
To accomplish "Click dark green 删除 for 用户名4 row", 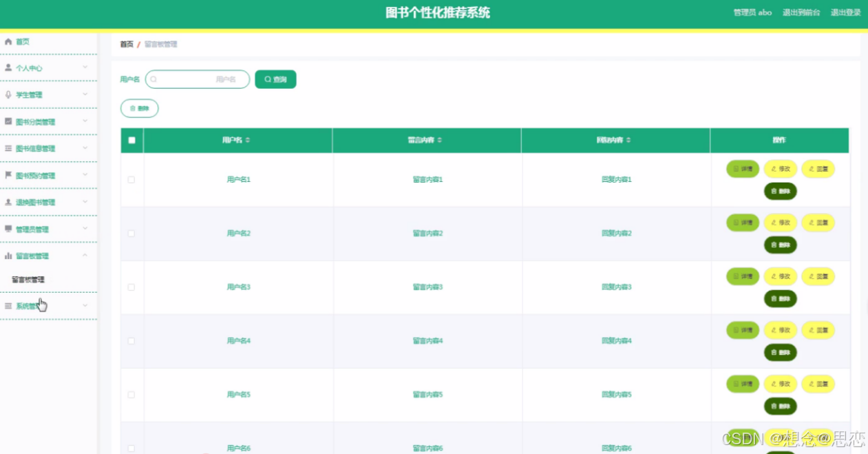I will pyautogui.click(x=781, y=352).
